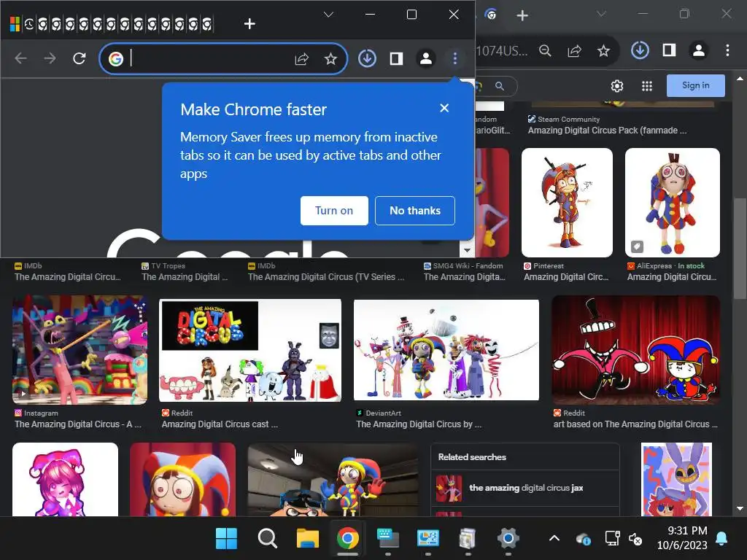Open the IMDb TV Series result link
Image resolution: width=747 pixels, height=560 pixels.
tap(326, 276)
